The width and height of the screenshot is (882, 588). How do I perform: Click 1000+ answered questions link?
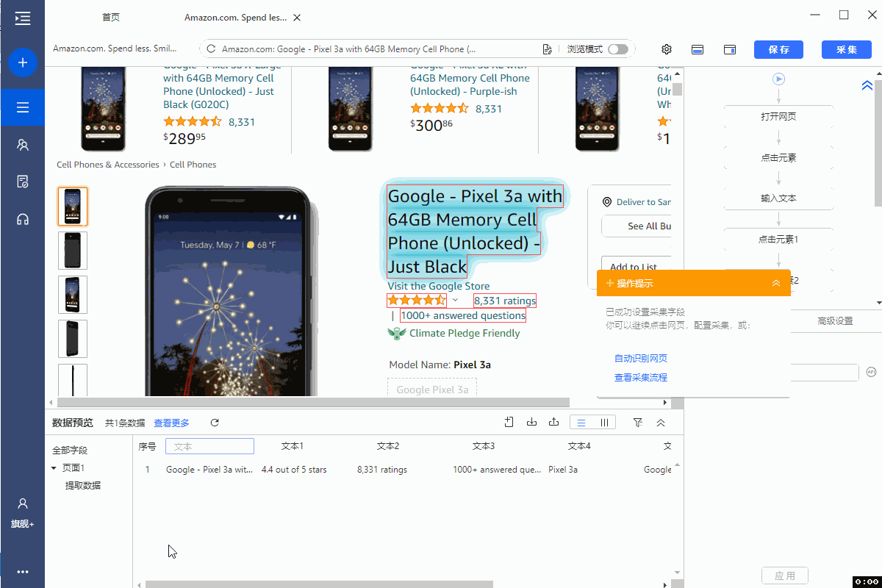pyautogui.click(x=463, y=315)
